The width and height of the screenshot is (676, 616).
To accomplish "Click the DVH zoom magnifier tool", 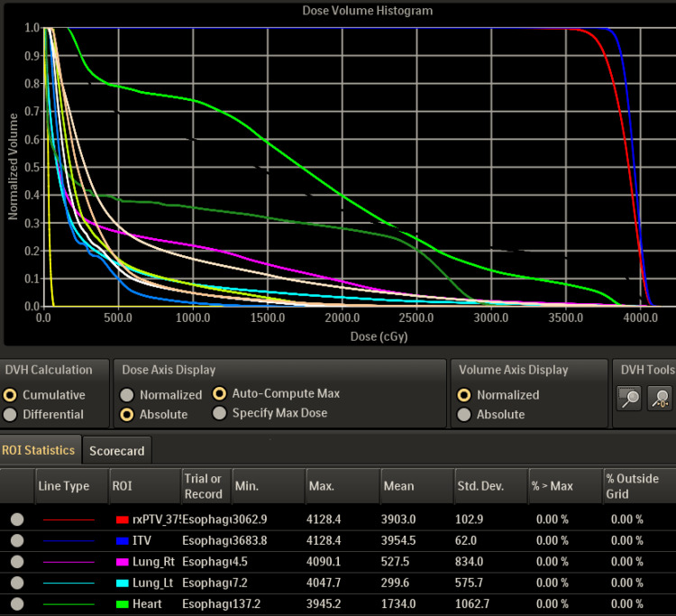I will pyautogui.click(x=628, y=398).
